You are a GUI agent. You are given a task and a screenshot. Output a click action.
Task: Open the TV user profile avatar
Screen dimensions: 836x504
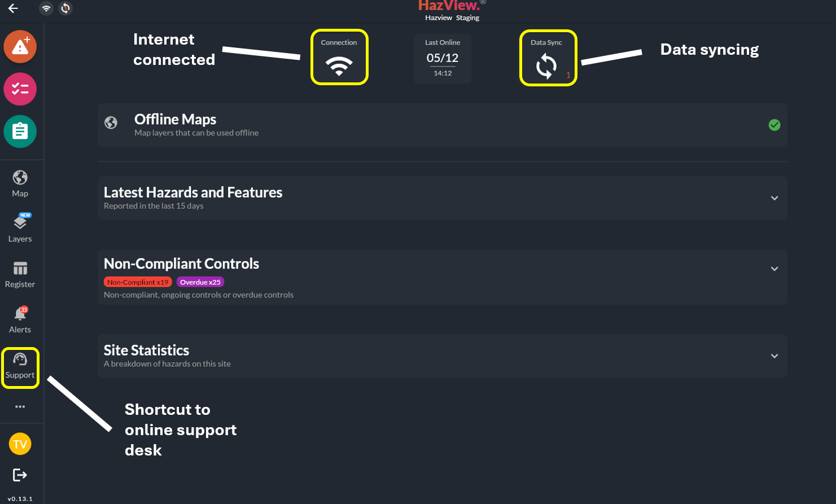click(x=20, y=444)
